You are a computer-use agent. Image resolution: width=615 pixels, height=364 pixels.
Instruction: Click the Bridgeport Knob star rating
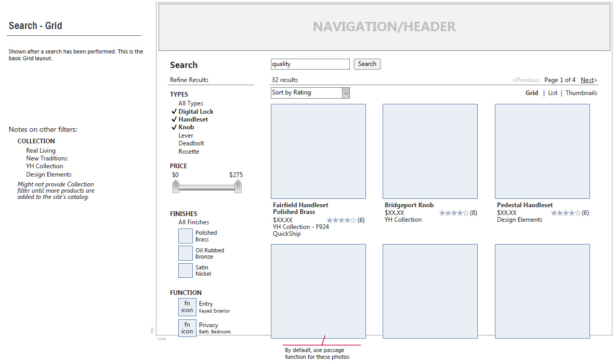click(x=454, y=213)
